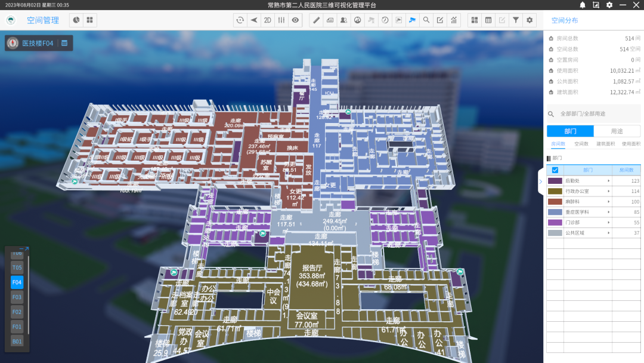The height and width of the screenshot is (363, 644).
Task: Expand the 麻醉科 department row arrow
Action: [x=608, y=202]
